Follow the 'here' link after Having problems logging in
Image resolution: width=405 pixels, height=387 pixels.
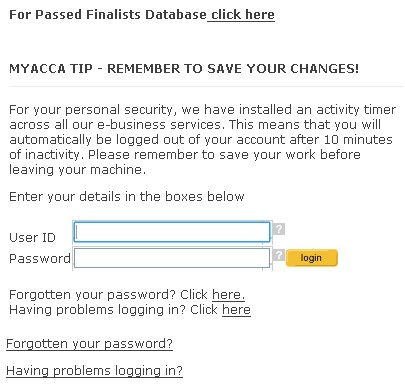pos(236,310)
